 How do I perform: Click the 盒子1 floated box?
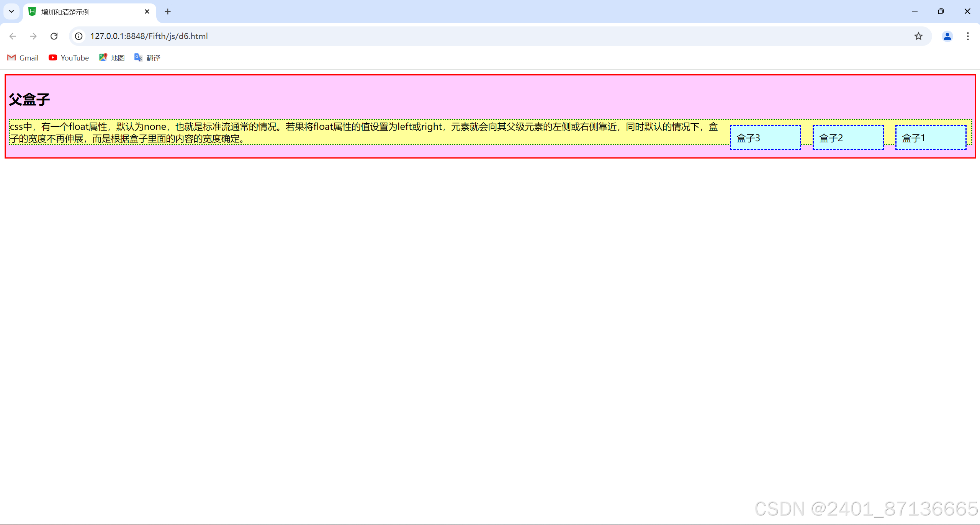pyautogui.click(x=930, y=137)
